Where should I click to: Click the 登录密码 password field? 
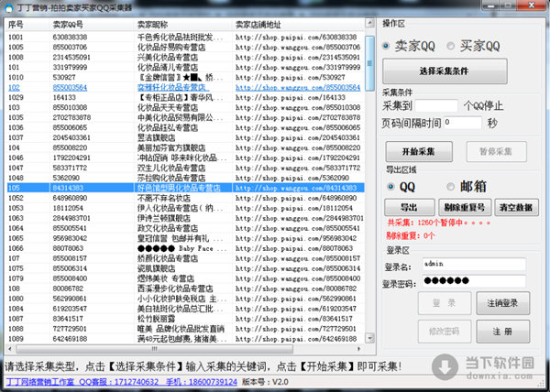pyautogui.click(x=474, y=281)
